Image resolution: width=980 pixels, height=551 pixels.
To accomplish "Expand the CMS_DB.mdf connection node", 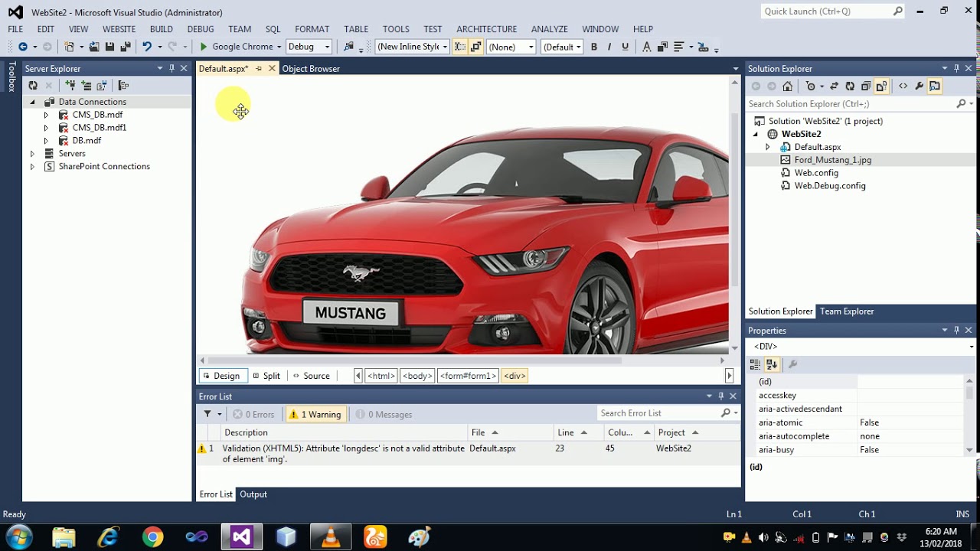I will click(46, 115).
